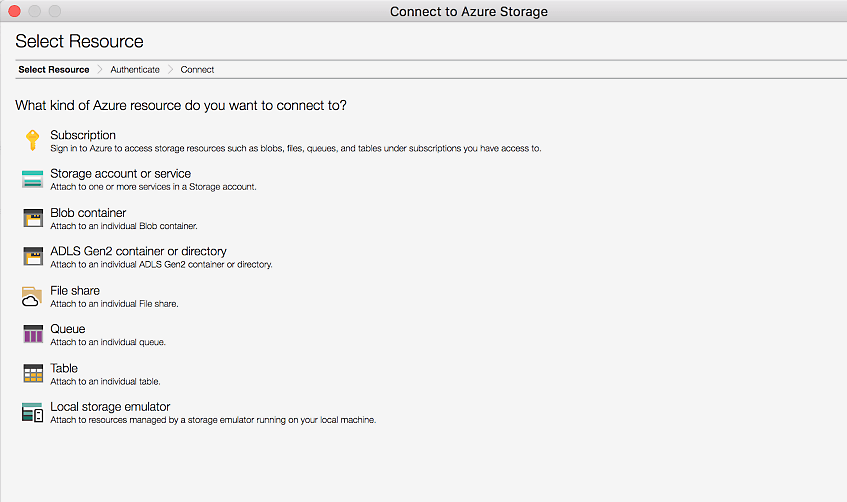Choose the Local storage emulator label
Screen dimensions: 847x502
[x=110, y=407]
